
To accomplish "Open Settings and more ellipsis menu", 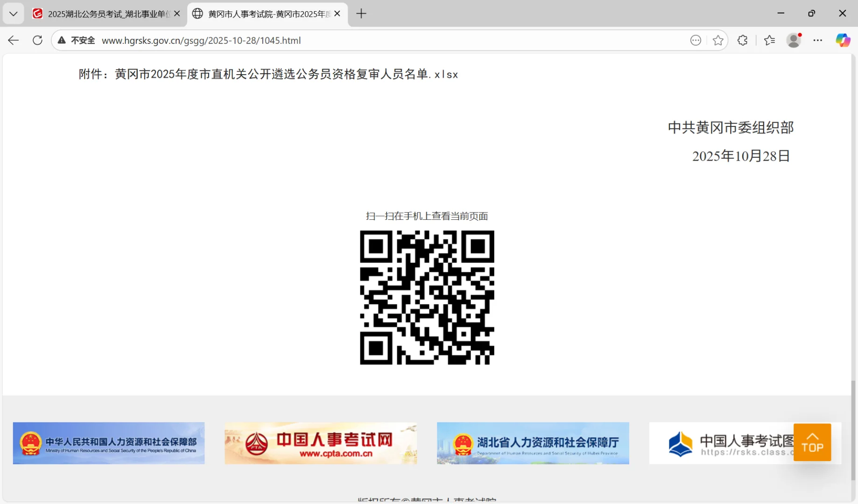I will [818, 40].
